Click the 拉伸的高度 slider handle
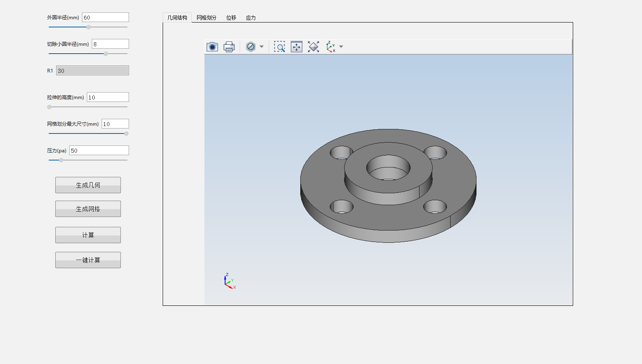 pyautogui.click(x=49, y=107)
